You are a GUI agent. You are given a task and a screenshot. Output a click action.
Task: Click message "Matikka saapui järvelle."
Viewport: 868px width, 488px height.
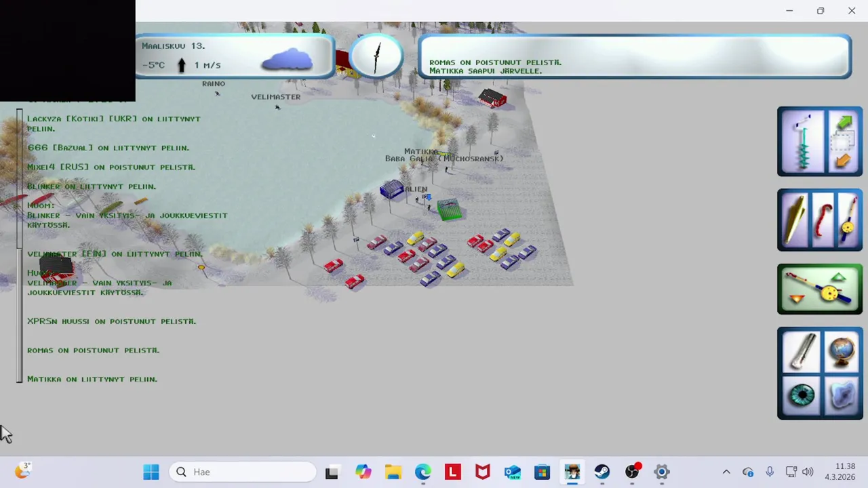[x=486, y=71]
